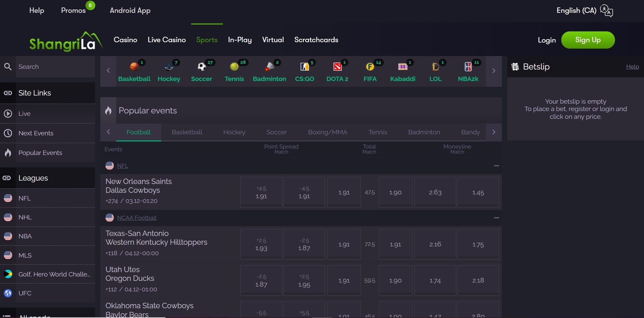Select Cowboys moneyline odds 1.45
Image resolution: width=644 pixels, height=318 pixels.
[478, 192]
